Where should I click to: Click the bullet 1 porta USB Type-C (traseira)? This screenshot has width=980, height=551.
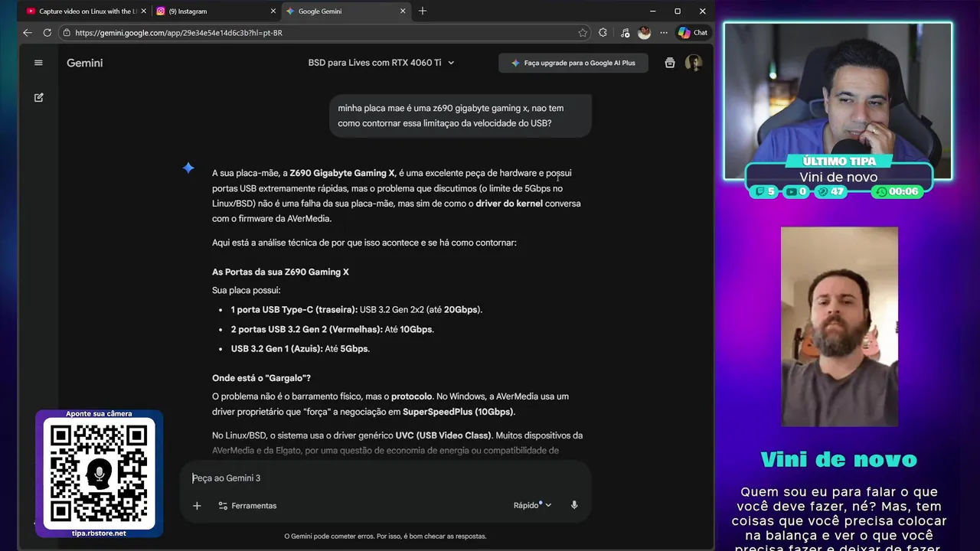pyautogui.click(x=357, y=310)
